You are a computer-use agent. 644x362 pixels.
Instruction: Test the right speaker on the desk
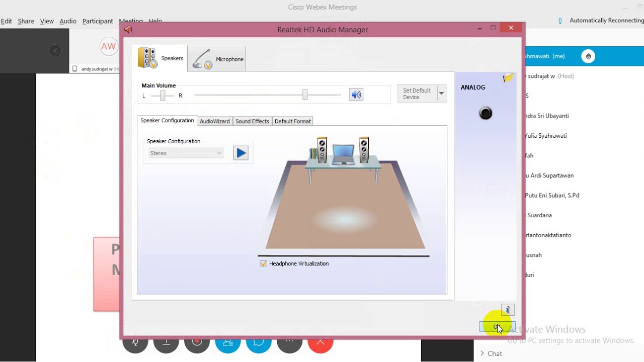coord(363,150)
